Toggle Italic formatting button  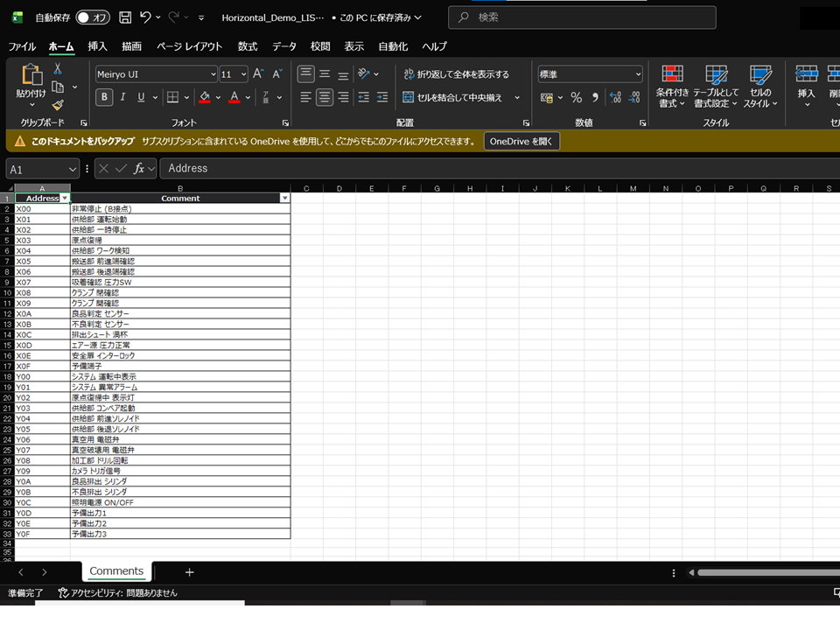coord(124,97)
